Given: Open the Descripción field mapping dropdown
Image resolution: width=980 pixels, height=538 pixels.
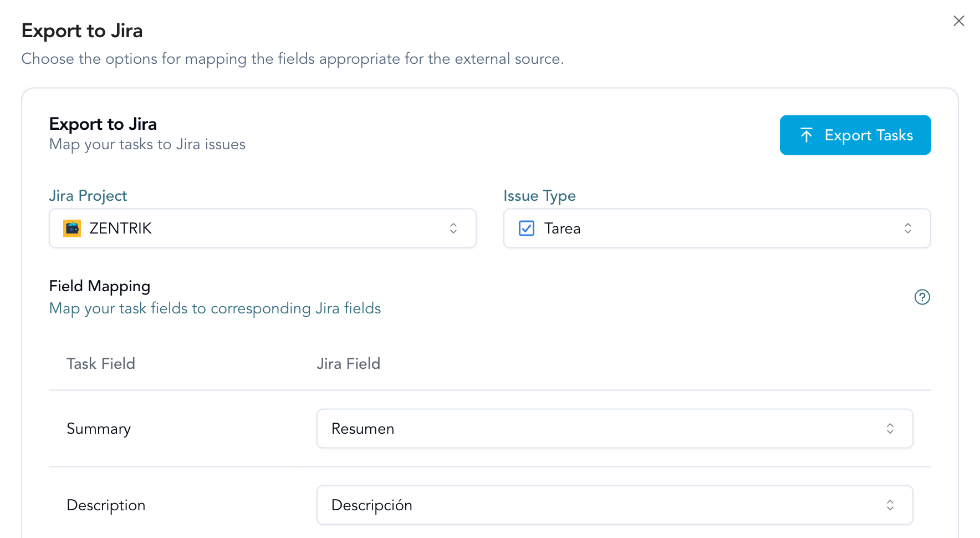Looking at the screenshot, I should [x=614, y=505].
